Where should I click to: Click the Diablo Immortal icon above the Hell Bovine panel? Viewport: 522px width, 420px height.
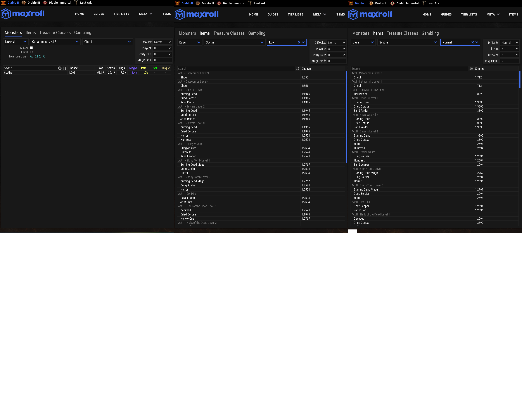click(392, 3)
